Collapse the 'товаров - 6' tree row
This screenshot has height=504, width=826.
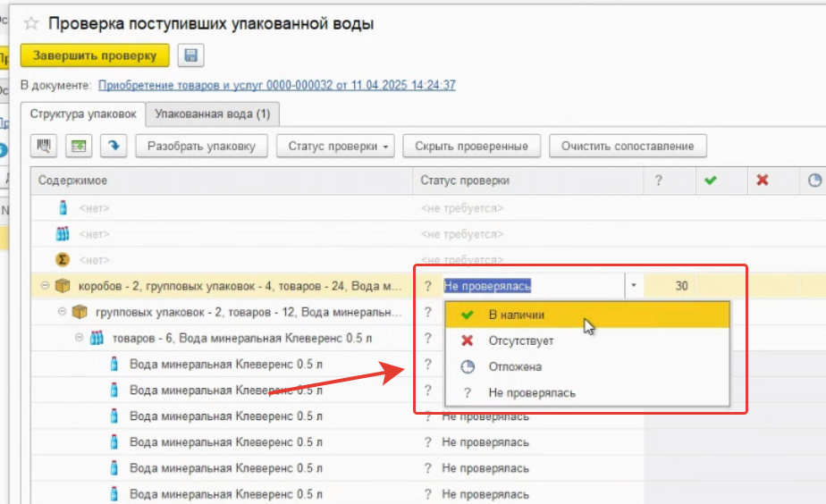tap(79, 339)
